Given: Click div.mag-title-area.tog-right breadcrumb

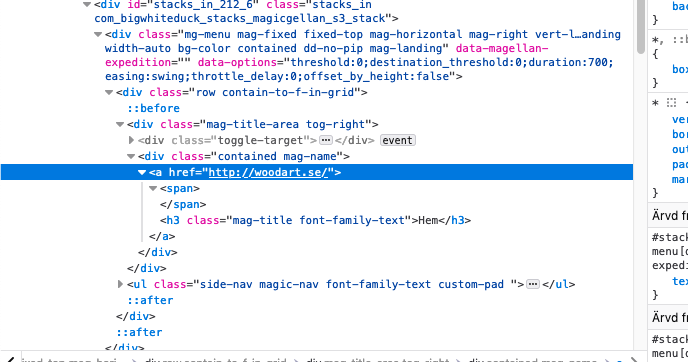Looking at the screenshot, I should point(378,360).
